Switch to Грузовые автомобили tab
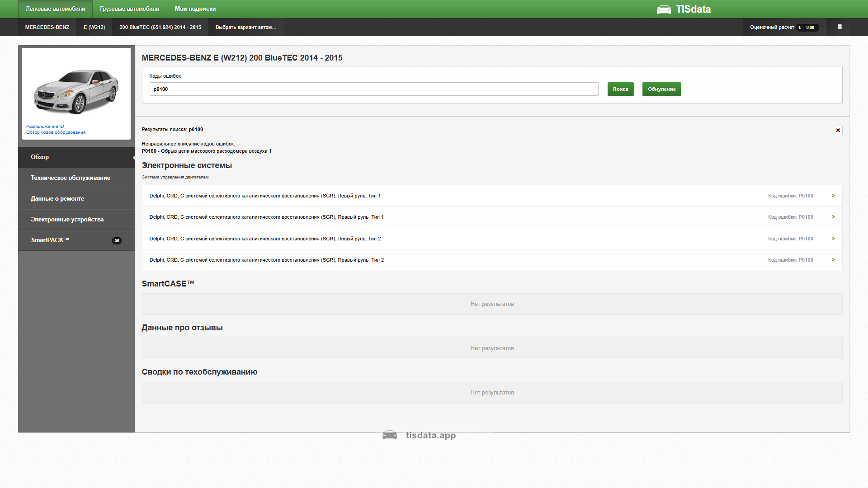Image resolution: width=868 pixels, height=488 pixels. pos(129,9)
